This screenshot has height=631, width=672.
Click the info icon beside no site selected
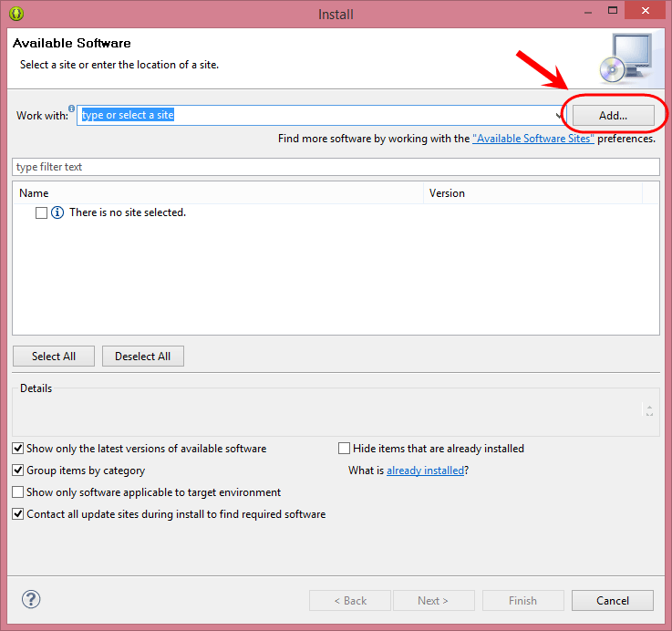[57, 212]
